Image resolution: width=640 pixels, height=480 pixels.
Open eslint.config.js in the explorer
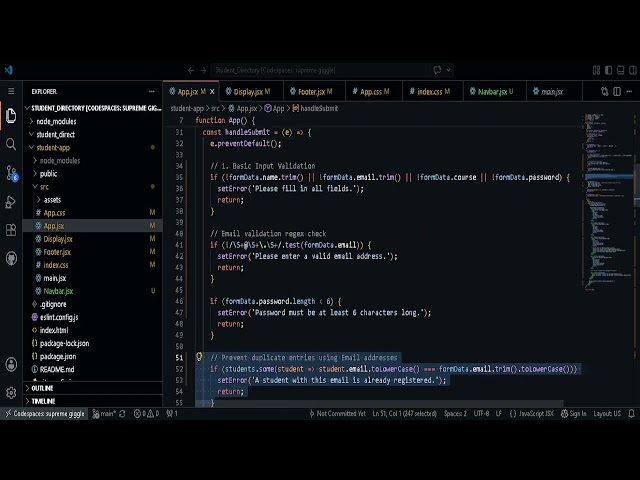tap(93, 317)
